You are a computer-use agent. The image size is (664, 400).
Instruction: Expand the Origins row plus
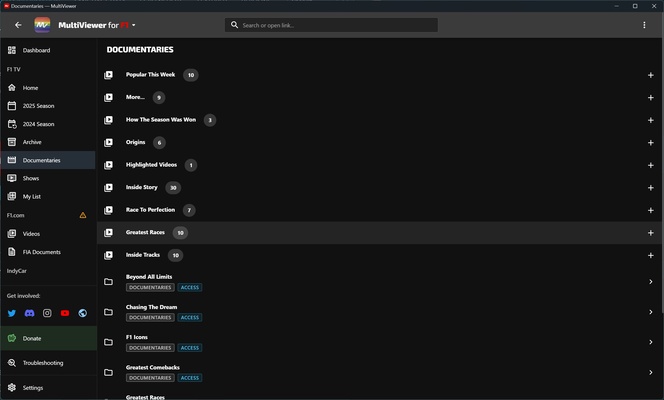pos(650,143)
